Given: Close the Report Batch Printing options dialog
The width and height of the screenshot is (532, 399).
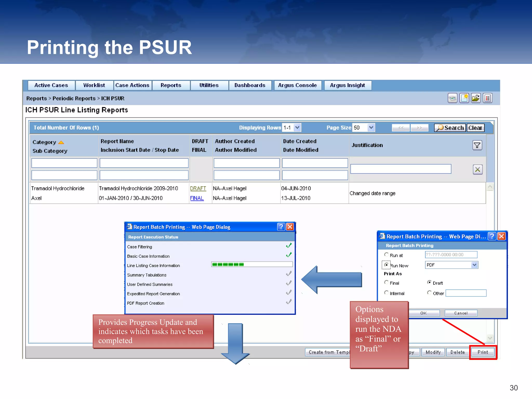Looking at the screenshot, I should click(x=501, y=236).
